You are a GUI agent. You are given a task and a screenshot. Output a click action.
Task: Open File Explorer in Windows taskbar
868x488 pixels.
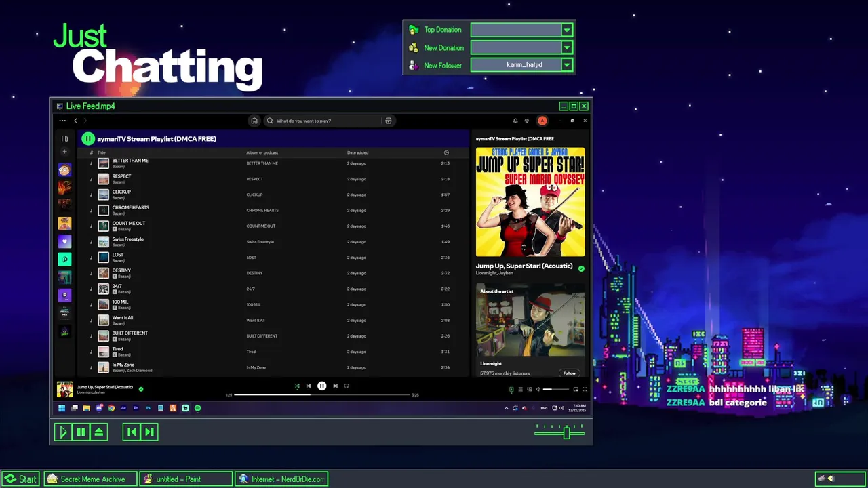86,408
